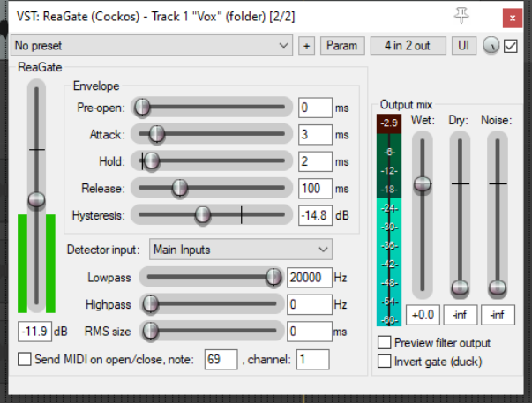Click the wet/dry mix knob in header
The height and width of the screenshot is (403, 532).
click(x=491, y=46)
